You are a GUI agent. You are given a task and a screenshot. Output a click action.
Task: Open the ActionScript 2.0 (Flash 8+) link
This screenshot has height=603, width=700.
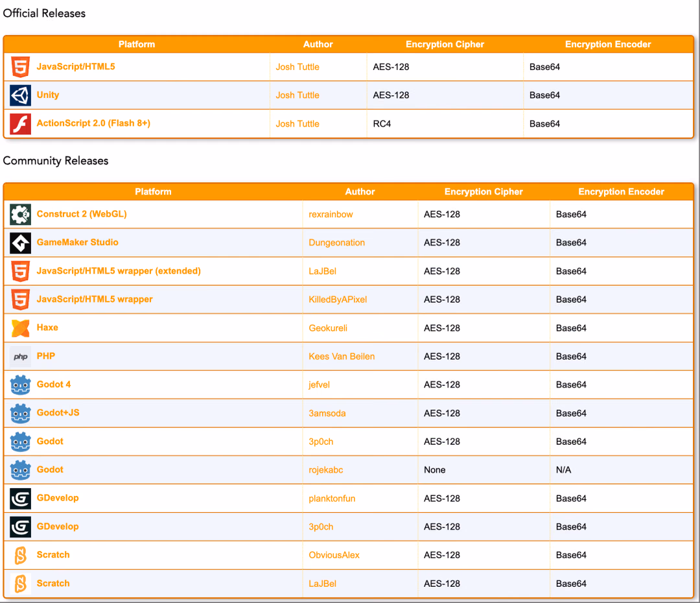(93, 123)
